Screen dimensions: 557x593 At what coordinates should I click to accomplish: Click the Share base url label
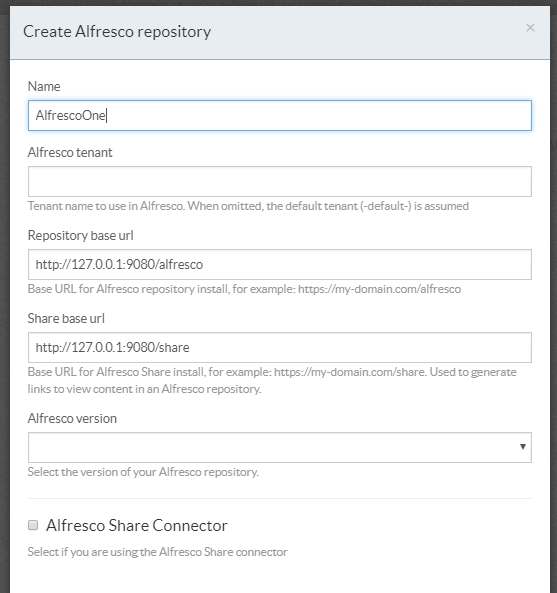coord(66,319)
